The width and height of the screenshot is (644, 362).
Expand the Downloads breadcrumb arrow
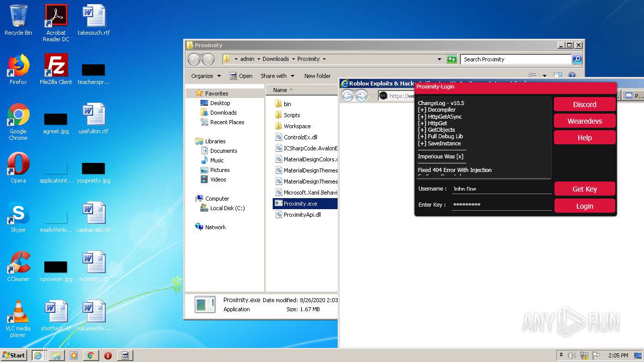point(293,59)
